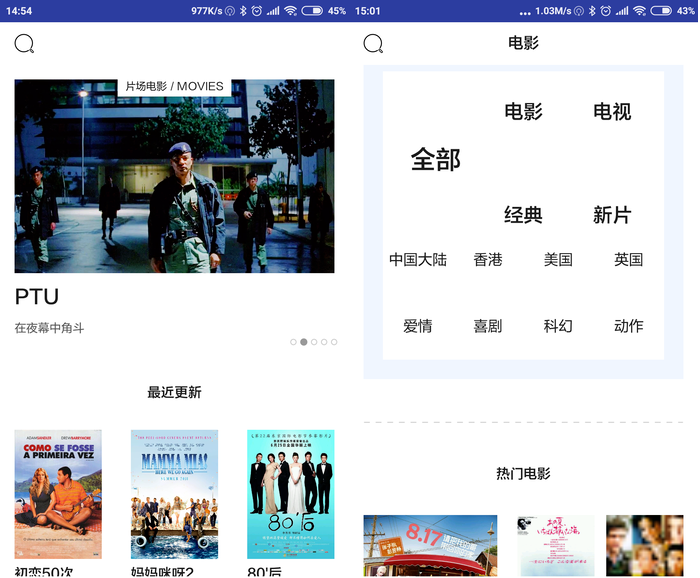Screen dimensions: 700x578
Task: Open the 80'后 movie poster
Action: (x=291, y=494)
